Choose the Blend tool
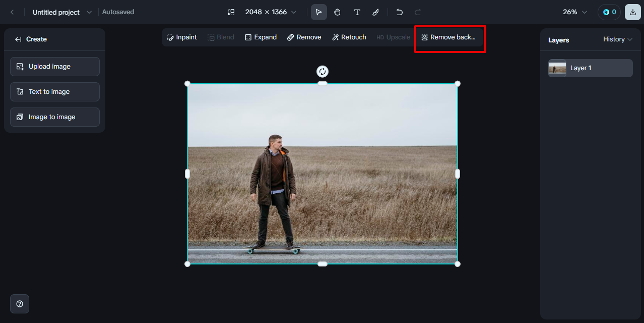Screen dimensions: 644x323 [221, 37]
